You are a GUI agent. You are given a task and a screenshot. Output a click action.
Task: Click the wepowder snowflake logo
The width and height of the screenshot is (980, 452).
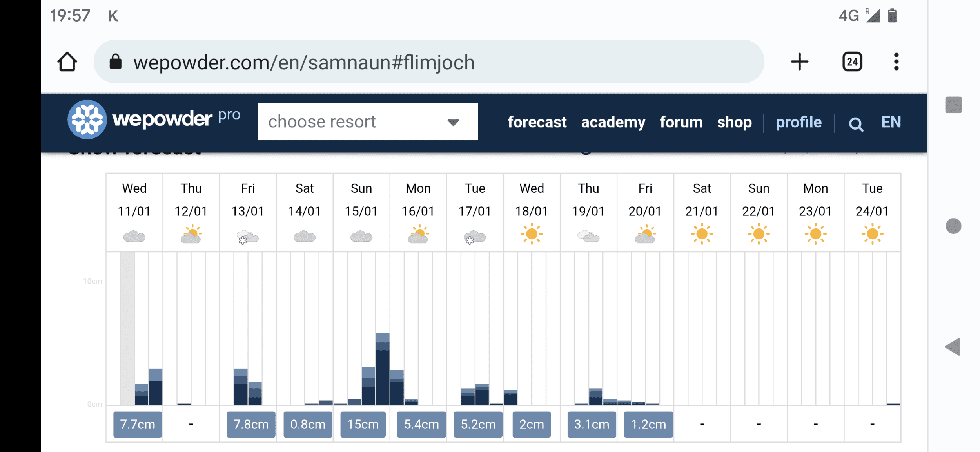[x=87, y=119]
